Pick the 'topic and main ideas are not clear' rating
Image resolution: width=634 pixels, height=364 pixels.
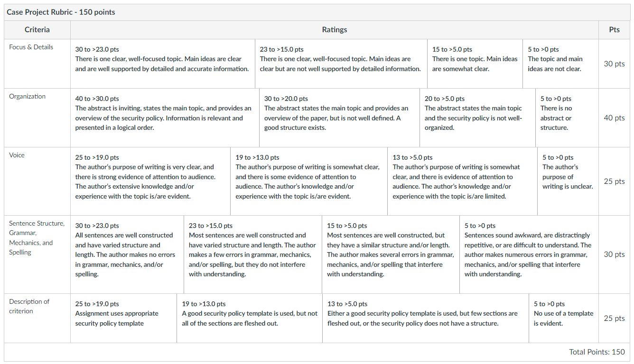[x=560, y=64]
